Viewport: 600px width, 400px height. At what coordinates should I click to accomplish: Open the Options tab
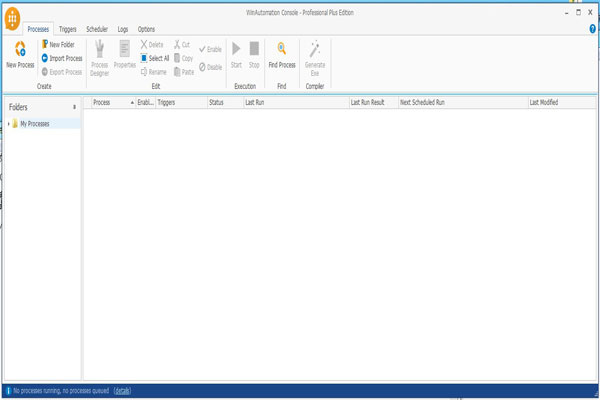pos(146,29)
